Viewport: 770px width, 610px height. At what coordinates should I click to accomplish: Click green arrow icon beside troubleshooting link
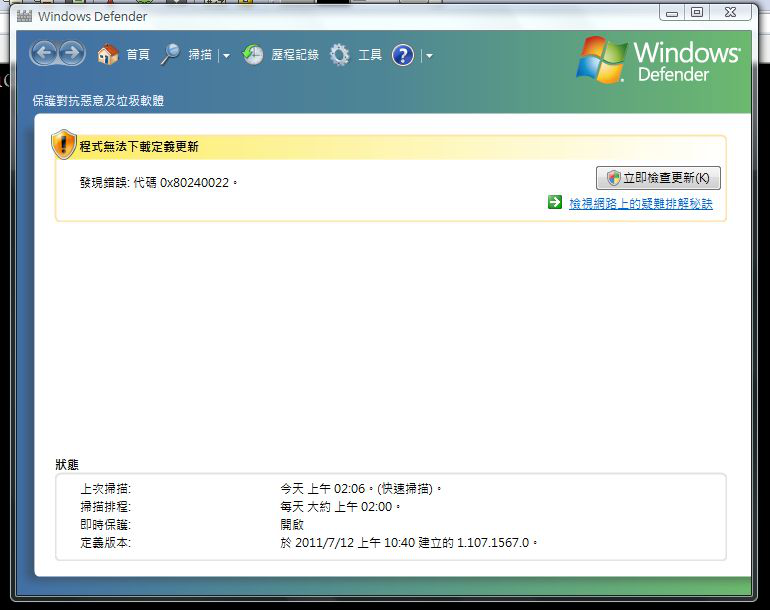[555, 202]
